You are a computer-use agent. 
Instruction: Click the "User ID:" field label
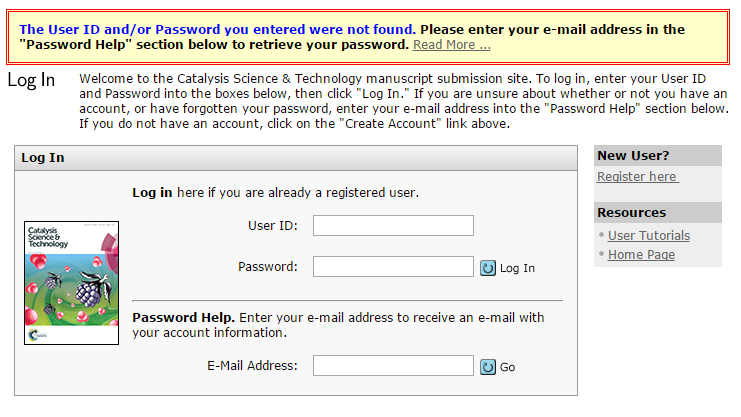[272, 226]
